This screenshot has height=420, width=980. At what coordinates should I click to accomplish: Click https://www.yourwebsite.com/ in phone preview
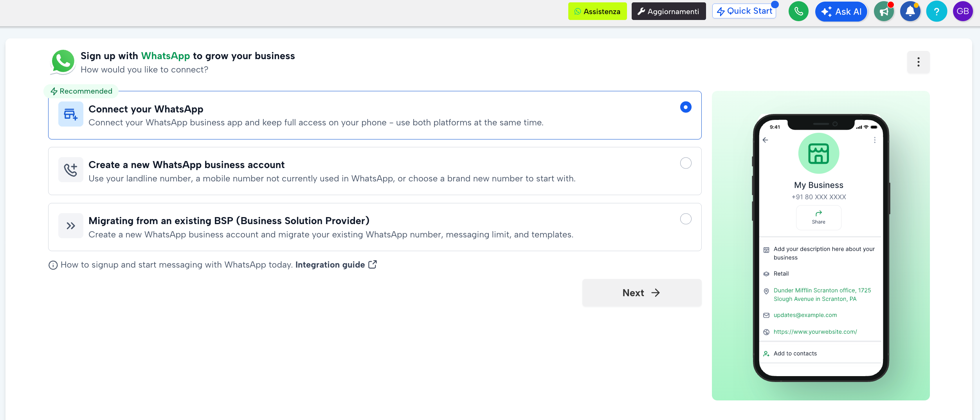(815, 332)
